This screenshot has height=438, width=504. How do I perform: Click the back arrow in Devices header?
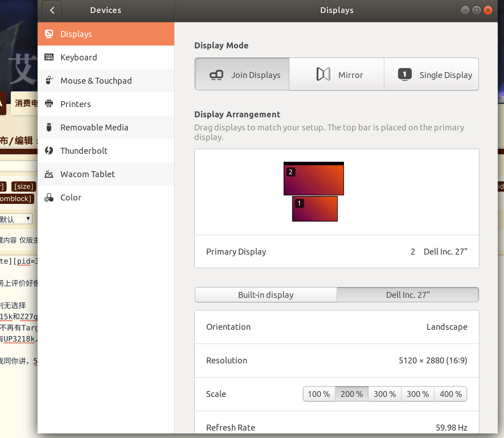coord(52,11)
